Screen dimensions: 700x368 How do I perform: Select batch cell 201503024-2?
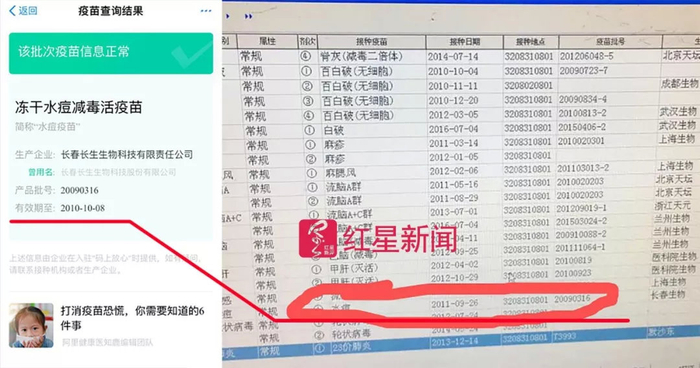(582, 221)
